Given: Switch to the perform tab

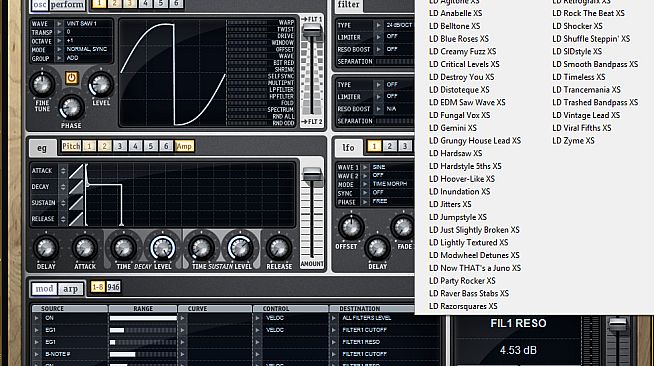Looking at the screenshot, I should (67, 5).
